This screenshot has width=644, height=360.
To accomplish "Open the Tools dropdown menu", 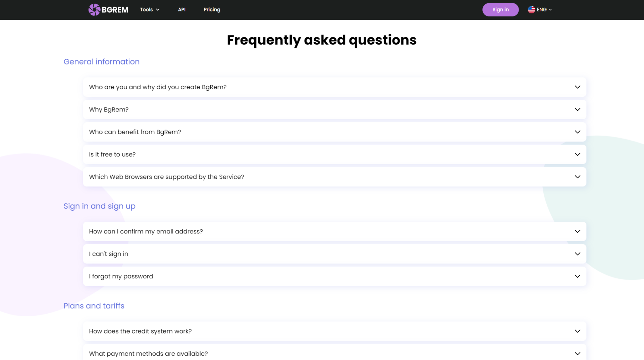I will pos(150,10).
